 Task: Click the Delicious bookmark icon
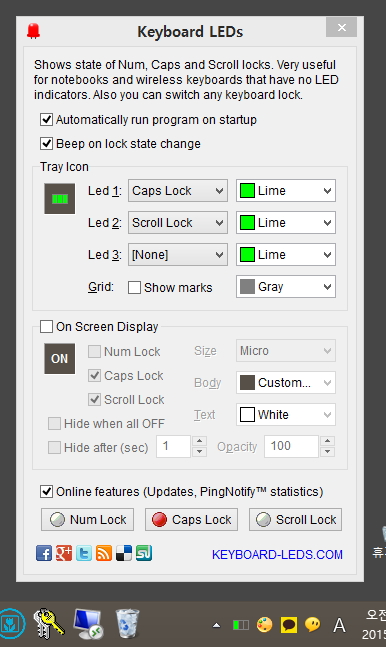(x=124, y=553)
